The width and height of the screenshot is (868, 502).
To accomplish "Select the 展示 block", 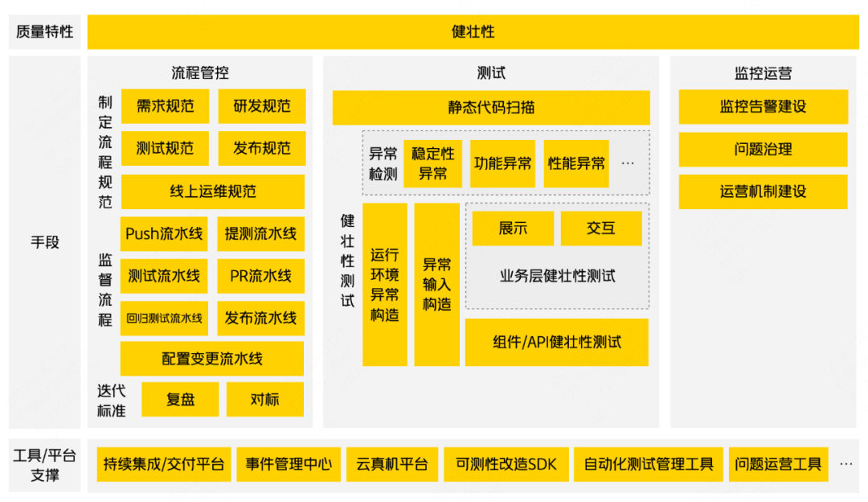I will click(513, 228).
